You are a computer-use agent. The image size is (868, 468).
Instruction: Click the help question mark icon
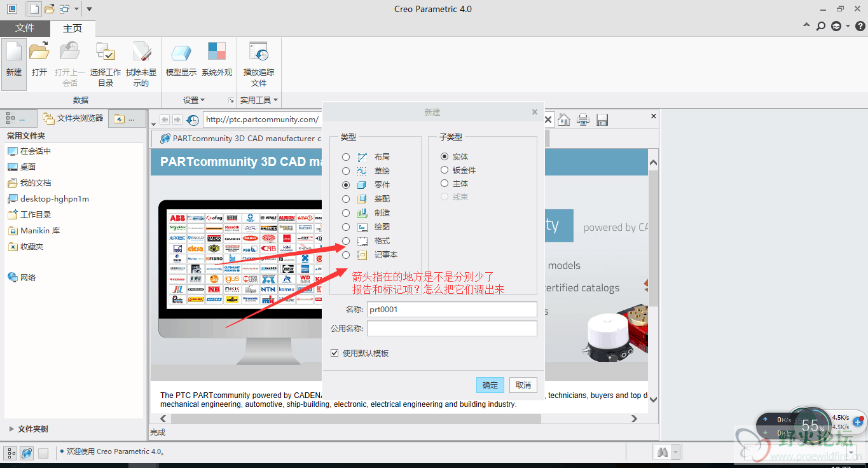[860, 26]
